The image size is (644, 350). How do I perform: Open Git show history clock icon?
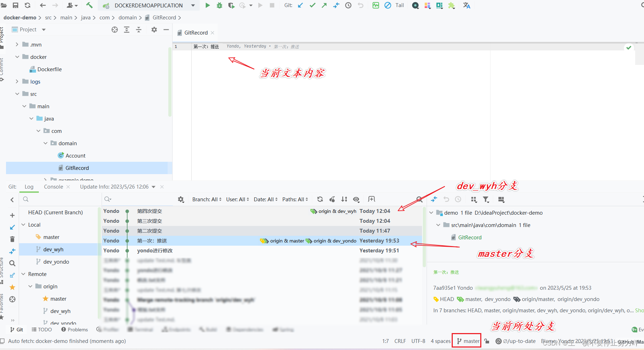point(348,5)
